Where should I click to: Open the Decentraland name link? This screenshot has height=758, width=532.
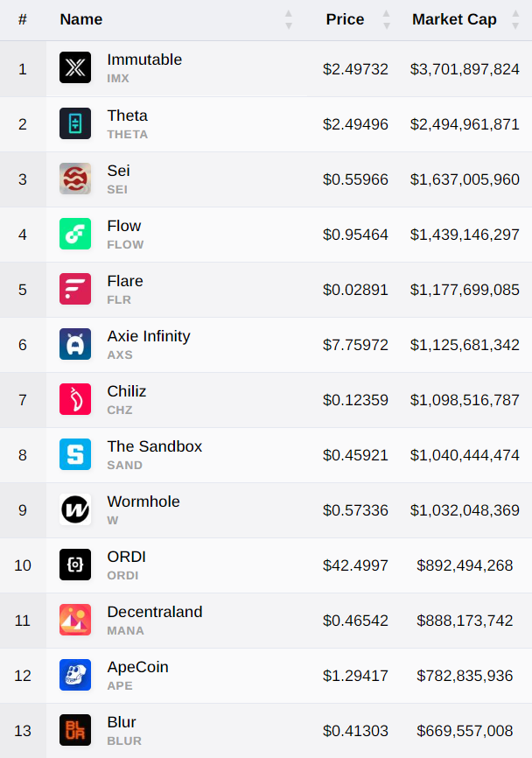click(155, 612)
